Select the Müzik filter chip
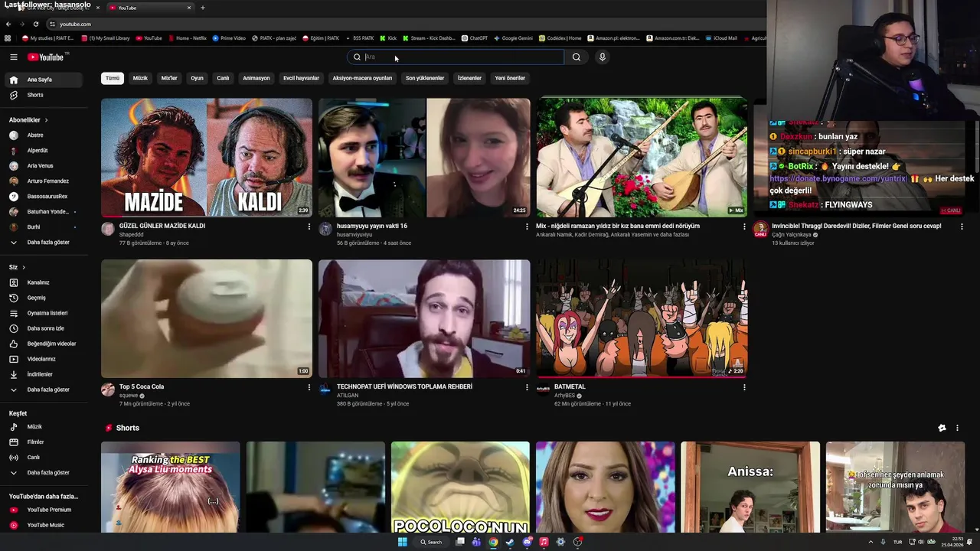Image resolution: width=980 pixels, height=551 pixels. pyautogui.click(x=140, y=78)
